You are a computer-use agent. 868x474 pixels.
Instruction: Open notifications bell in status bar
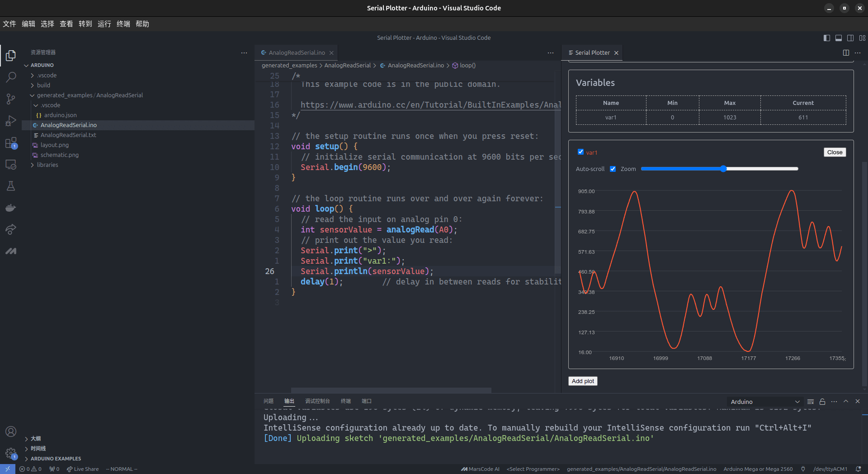858,469
